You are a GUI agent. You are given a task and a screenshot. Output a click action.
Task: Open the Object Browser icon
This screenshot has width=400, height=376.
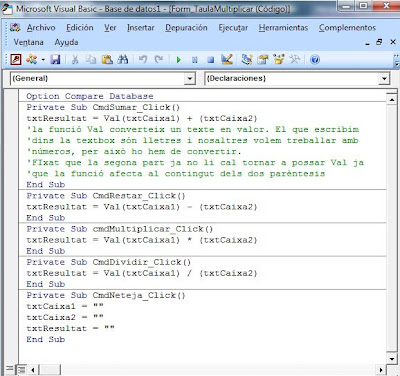click(279, 60)
